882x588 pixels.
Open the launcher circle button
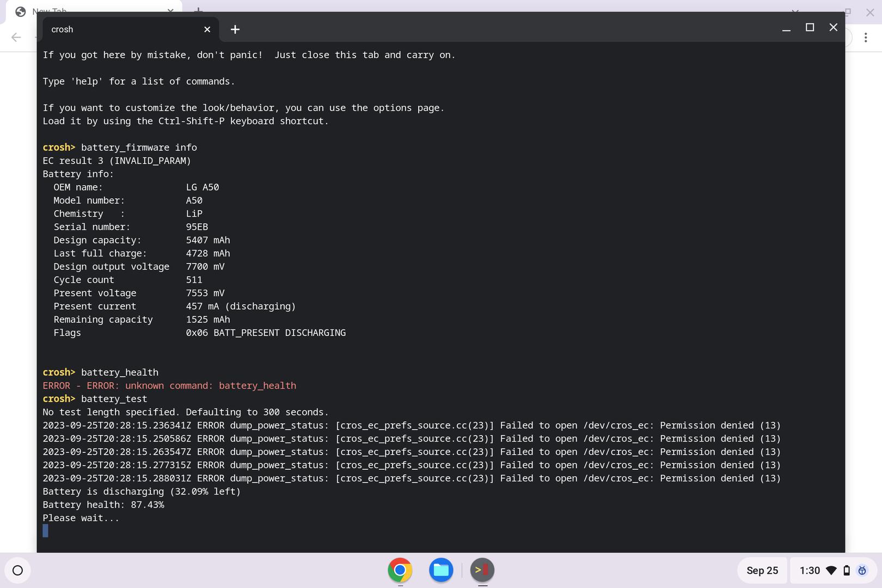(17, 570)
